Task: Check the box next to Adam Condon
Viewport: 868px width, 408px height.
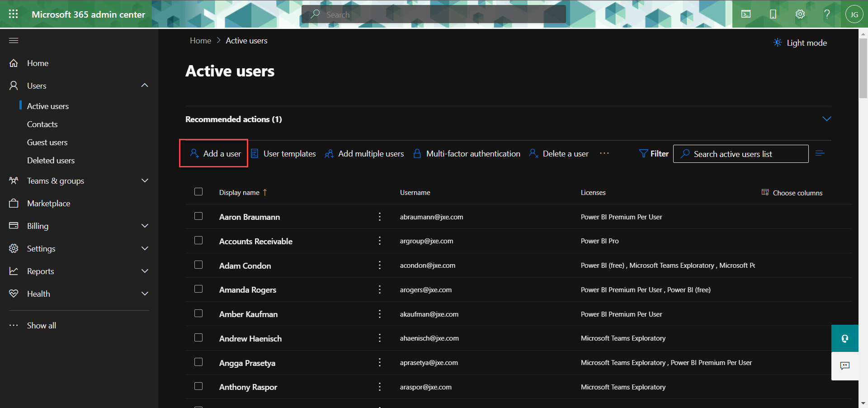Action: (198, 265)
